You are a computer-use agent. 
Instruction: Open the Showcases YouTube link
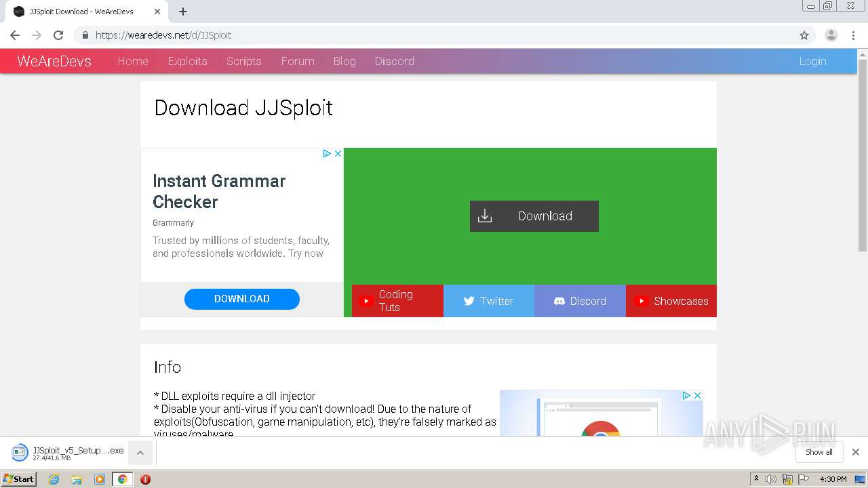click(671, 301)
